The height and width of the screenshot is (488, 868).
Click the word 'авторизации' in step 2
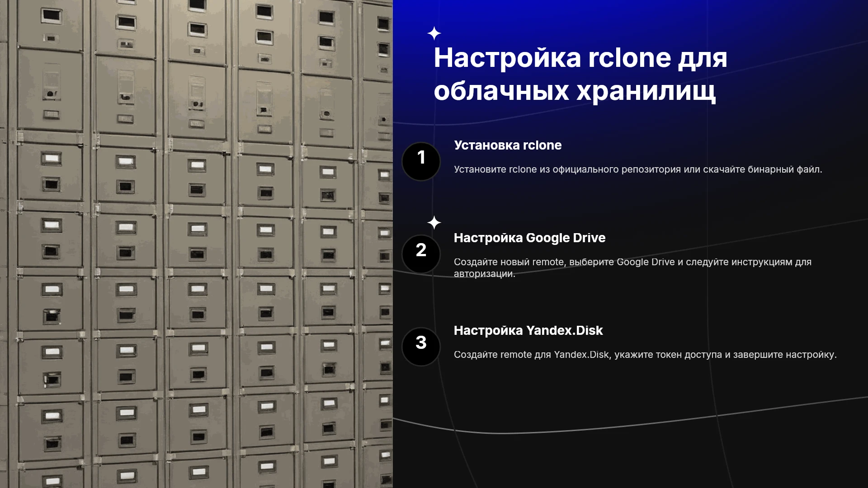tap(483, 274)
